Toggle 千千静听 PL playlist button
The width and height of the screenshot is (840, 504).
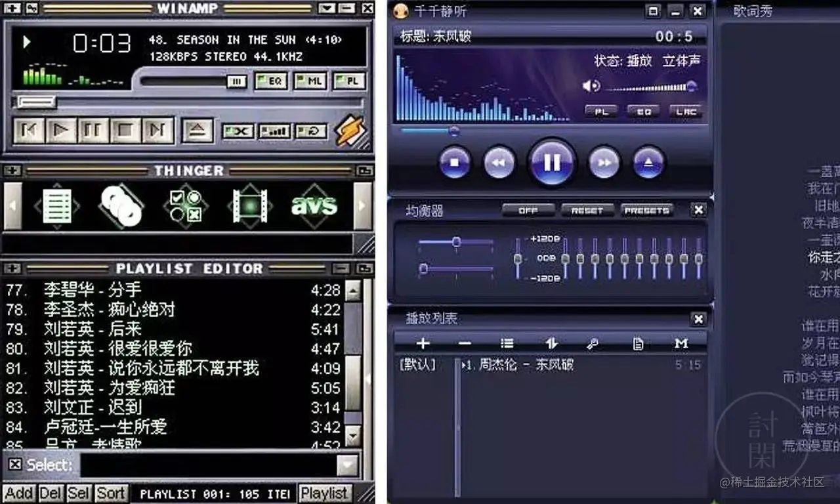(601, 112)
